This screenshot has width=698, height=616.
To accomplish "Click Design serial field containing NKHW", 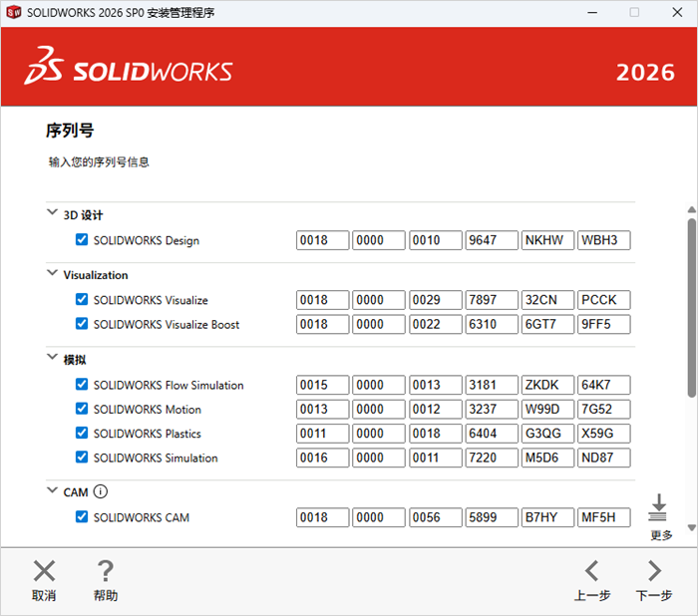I will (x=547, y=240).
